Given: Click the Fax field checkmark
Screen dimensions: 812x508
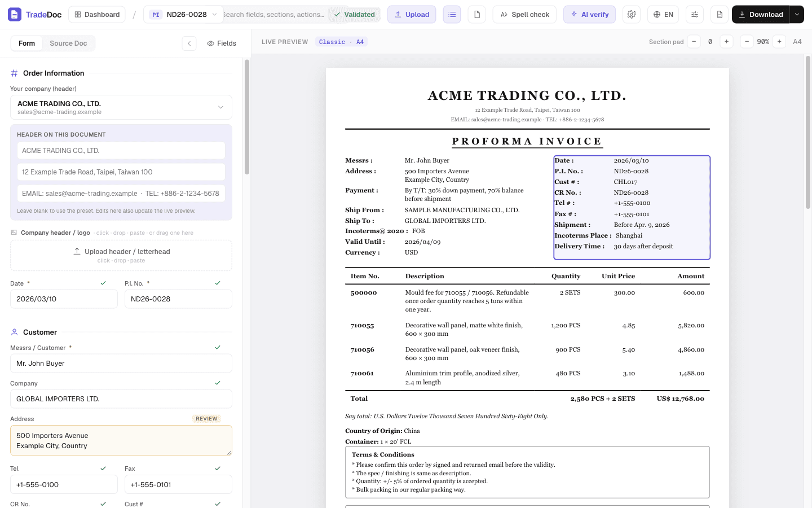Looking at the screenshot, I should (x=218, y=468).
